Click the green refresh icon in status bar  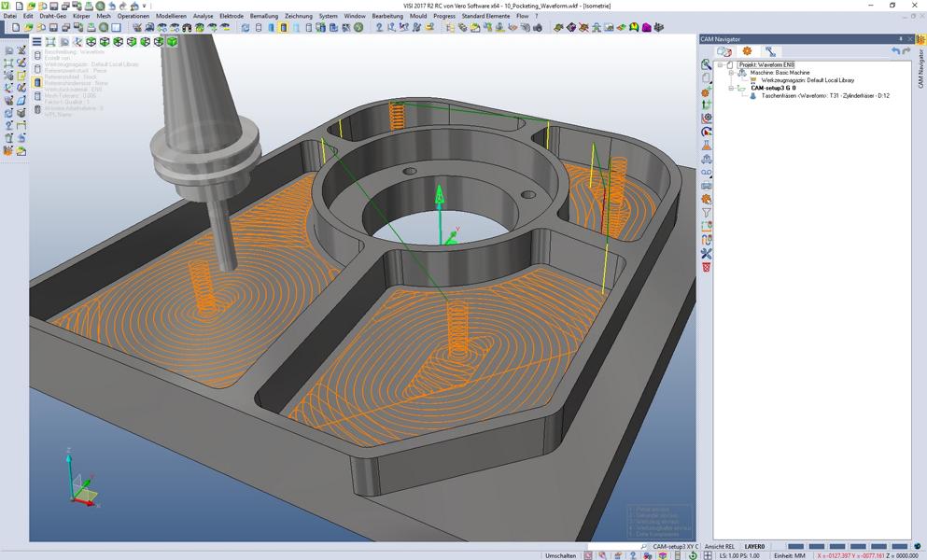pos(692,555)
